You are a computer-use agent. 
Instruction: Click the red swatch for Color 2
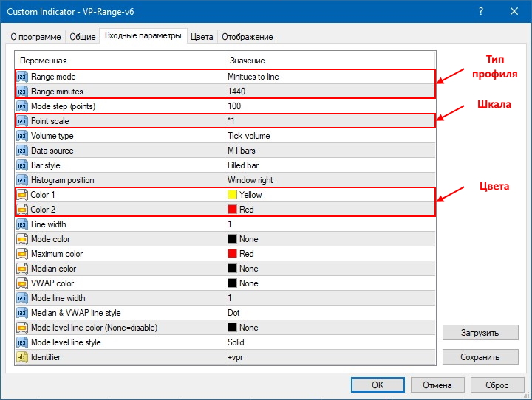coord(232,210)
